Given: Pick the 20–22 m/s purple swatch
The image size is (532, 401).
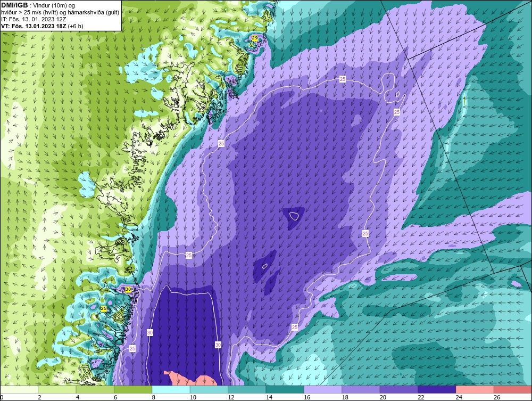Looking at the screenshot, I should [399, 389].
